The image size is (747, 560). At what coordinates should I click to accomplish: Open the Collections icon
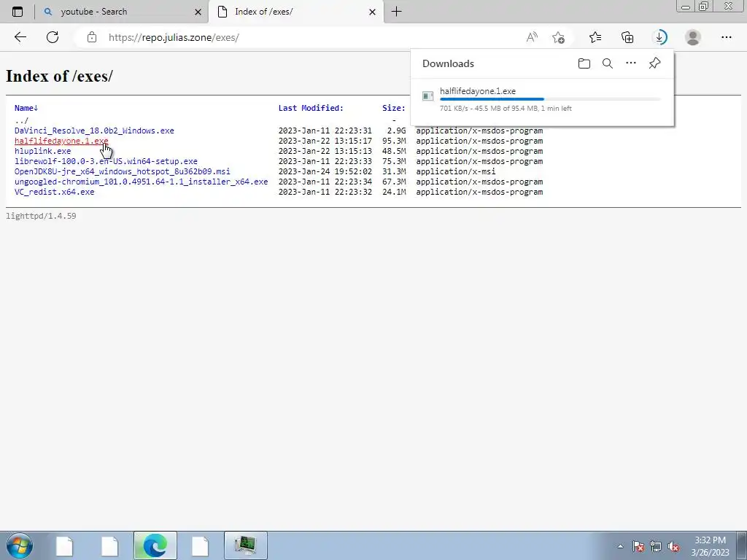coord(627,37)
